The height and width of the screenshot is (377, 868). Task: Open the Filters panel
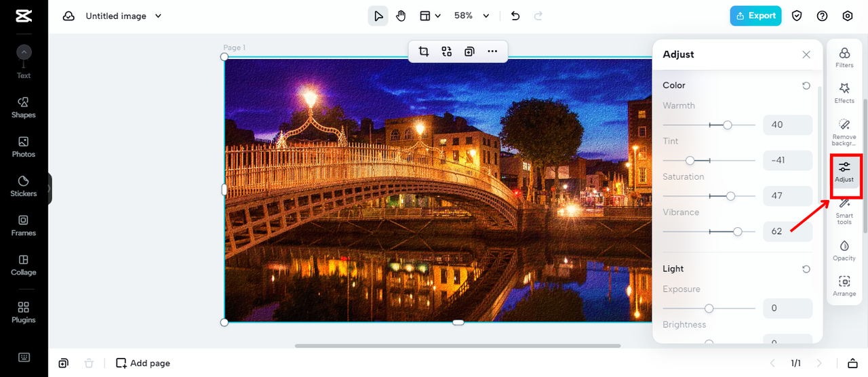point(844,57)
